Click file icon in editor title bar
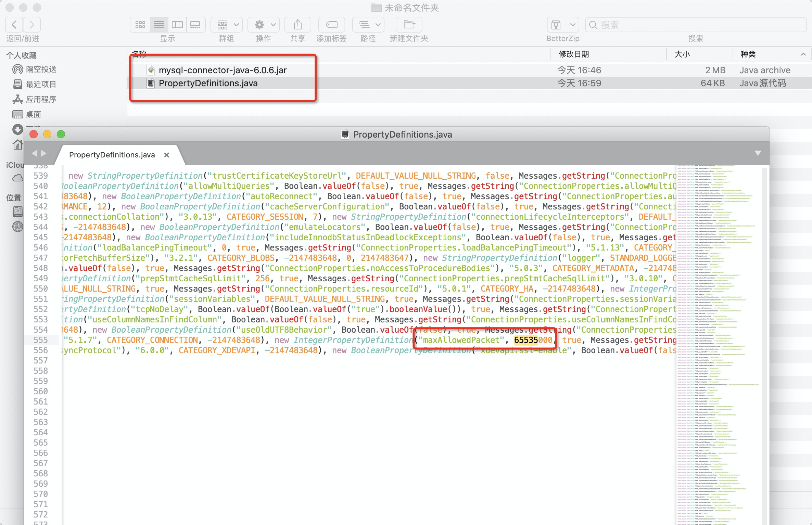The width and height of the screenshot is (812, 525). [345, 135]
